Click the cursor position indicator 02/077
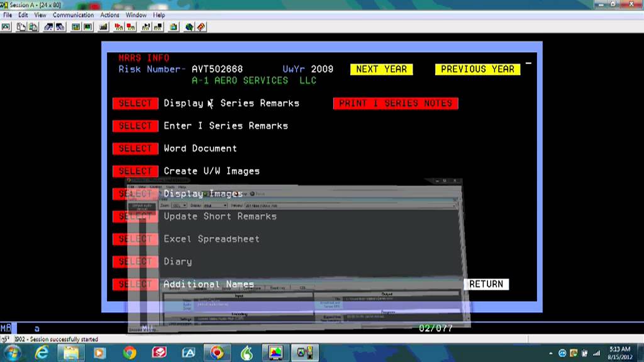This screenshot has width=644, height=362. pyautogui.click(x=435, y=328)
